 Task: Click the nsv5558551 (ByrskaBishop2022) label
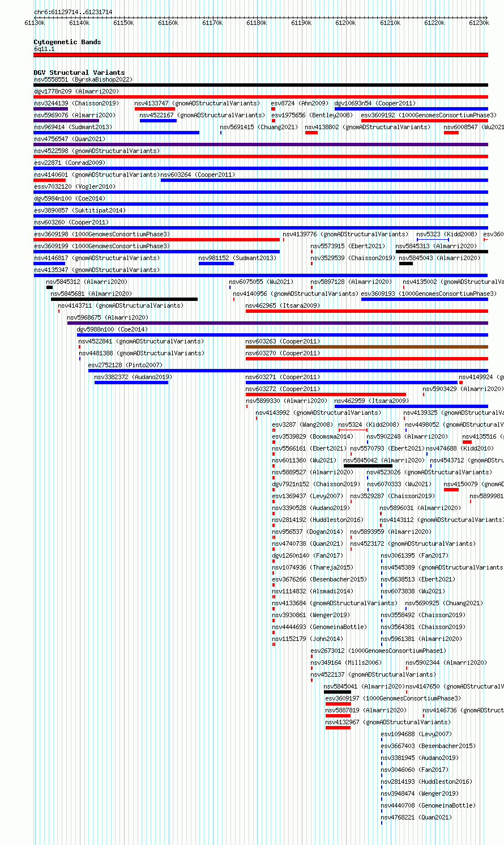pos(83,80)
